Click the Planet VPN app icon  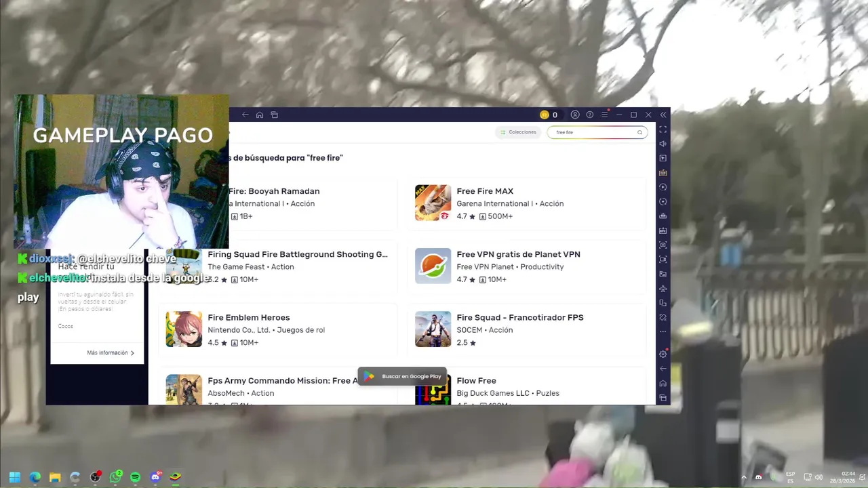coord(433,266)
